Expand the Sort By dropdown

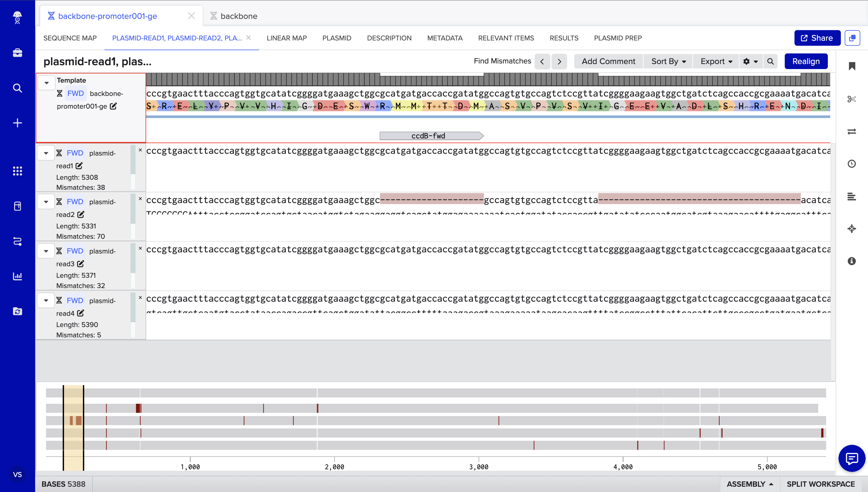coord(668,61)
